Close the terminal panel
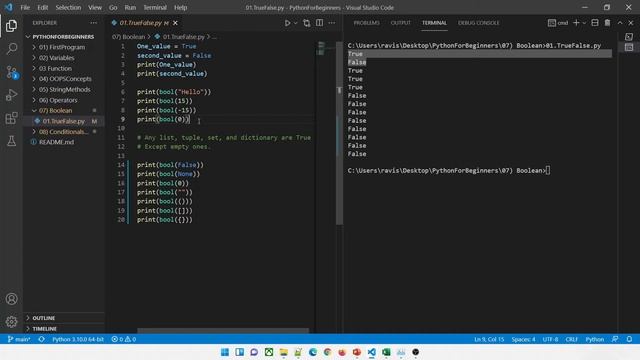 tap(631, 23)
